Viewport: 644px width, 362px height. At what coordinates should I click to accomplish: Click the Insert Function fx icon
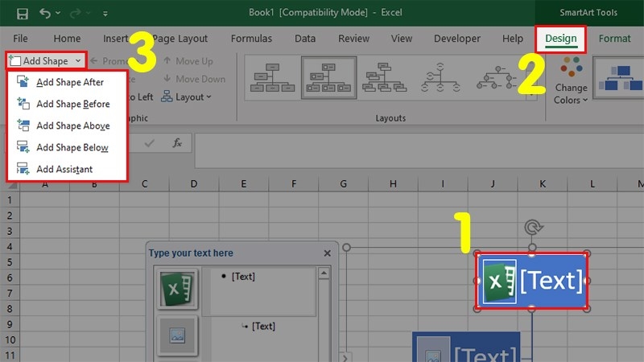[x=177, y=143]
